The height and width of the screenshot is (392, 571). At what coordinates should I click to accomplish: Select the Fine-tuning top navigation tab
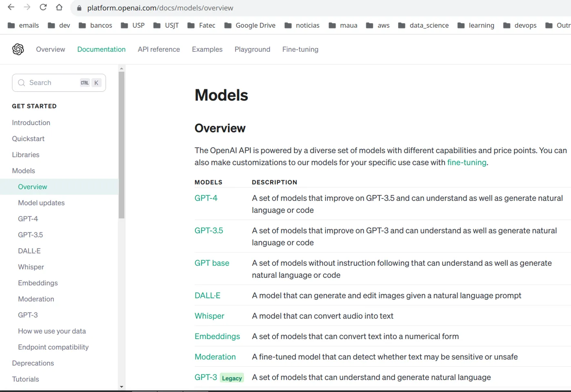click(300, 49)
